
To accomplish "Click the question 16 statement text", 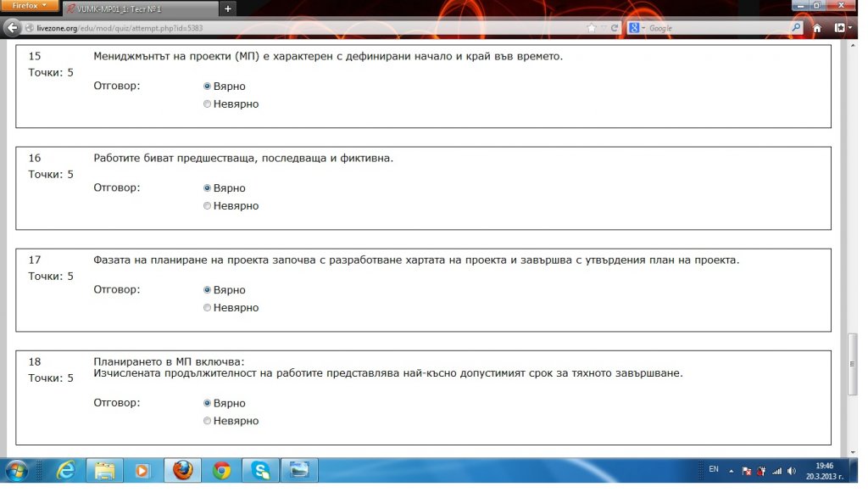I will point(243,159).
